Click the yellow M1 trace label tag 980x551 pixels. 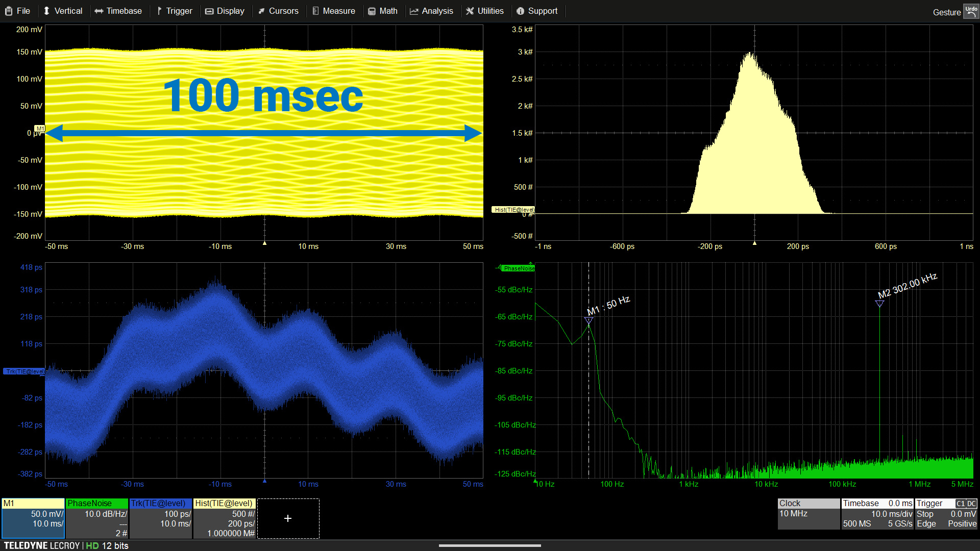coord(40,129)
